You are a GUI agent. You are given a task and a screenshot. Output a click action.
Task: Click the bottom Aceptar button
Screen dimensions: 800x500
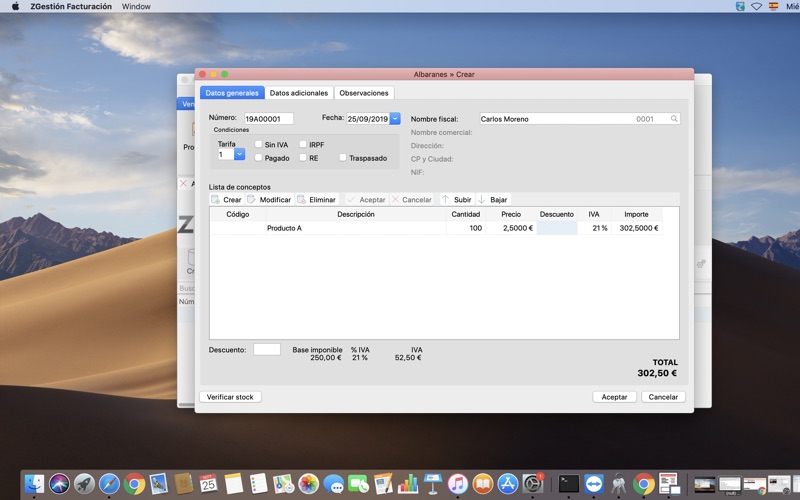click(614, 397)
